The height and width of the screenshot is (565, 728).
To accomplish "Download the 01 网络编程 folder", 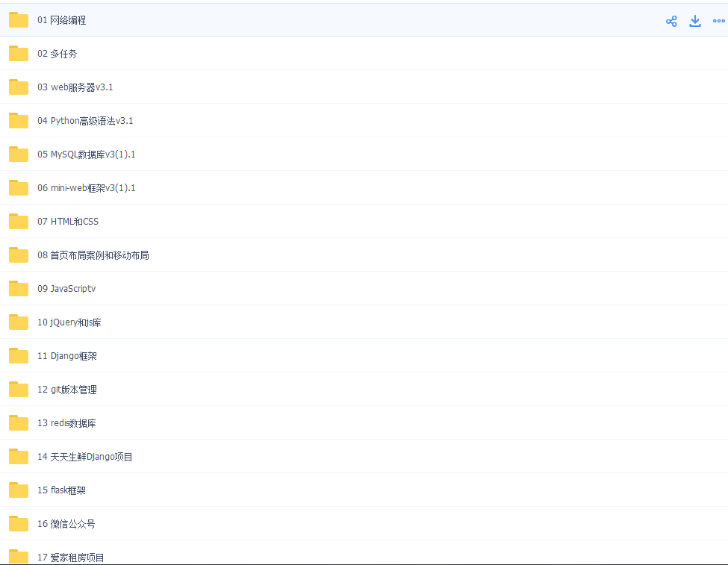I will pyautogui.click(x=695, y=21).
